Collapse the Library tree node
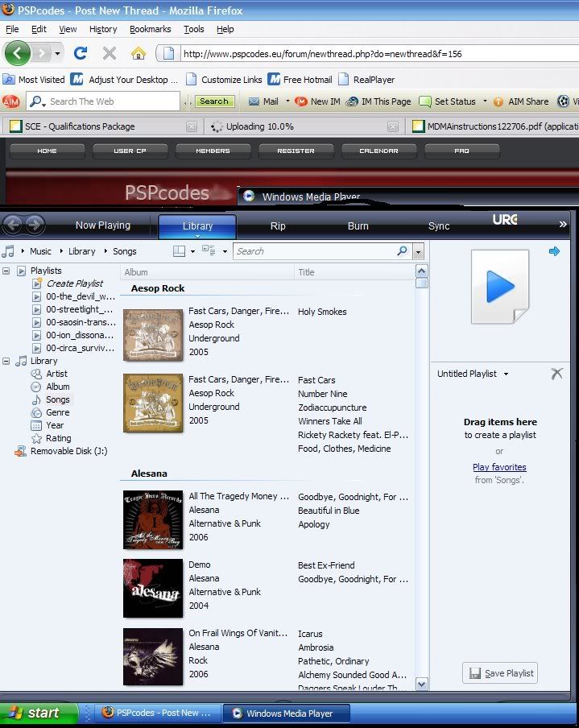Image resolution: width=579 pixels, height=728 pixels. [6, 361]
